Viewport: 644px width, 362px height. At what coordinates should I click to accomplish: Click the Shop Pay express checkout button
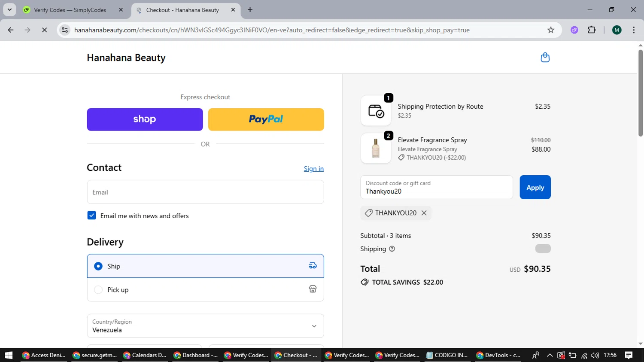[145, 119]
